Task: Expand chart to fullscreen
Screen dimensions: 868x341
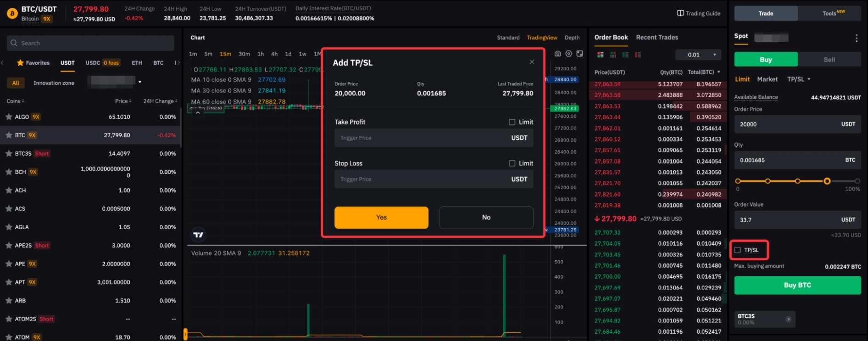Action: click(579, 54)
